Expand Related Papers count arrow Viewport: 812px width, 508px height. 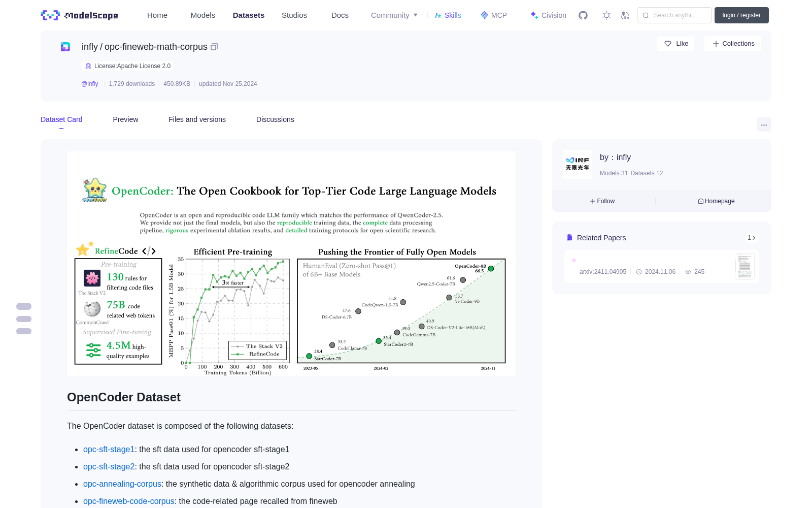coord(751,238)
